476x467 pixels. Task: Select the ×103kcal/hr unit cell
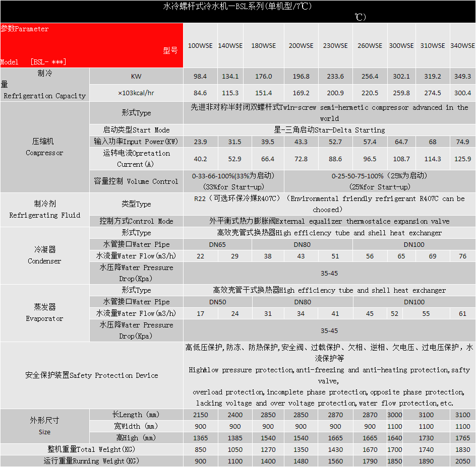[136, 93]
